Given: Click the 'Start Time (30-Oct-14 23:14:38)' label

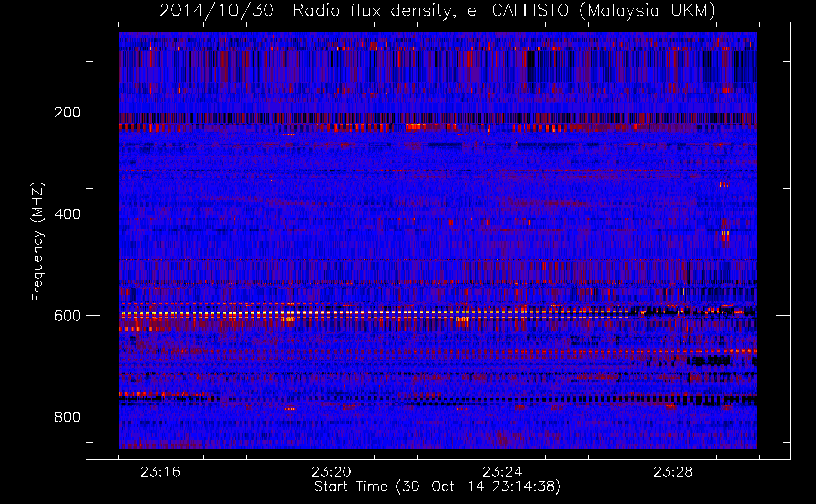Looking at the screenshot, I should (x=437, y=487).
